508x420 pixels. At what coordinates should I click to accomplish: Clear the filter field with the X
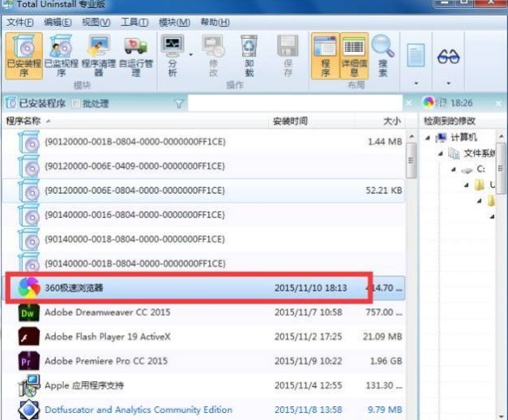pyautogui.click(x=409, y=103)
